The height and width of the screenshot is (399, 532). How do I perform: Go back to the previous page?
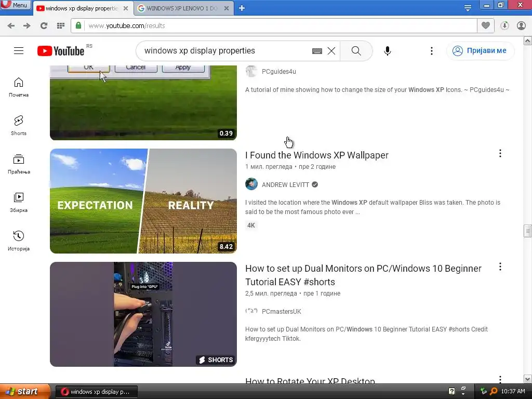coord(11,25)
